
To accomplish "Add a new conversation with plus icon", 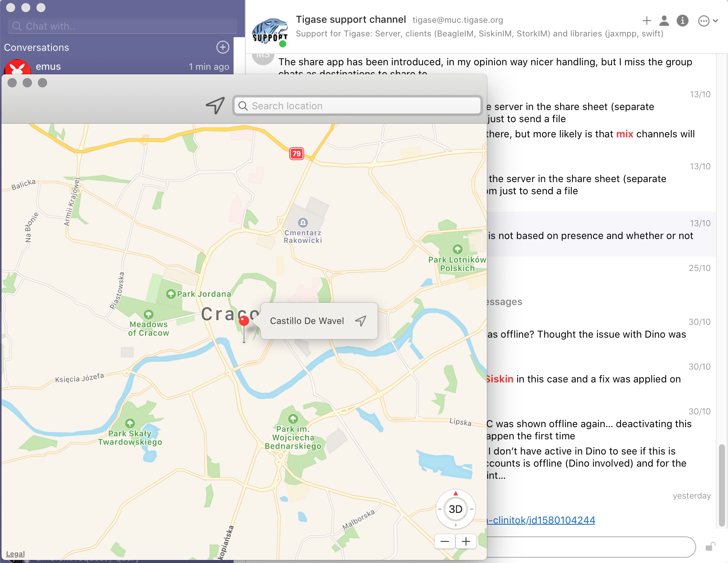I will (x=223, y=47).
